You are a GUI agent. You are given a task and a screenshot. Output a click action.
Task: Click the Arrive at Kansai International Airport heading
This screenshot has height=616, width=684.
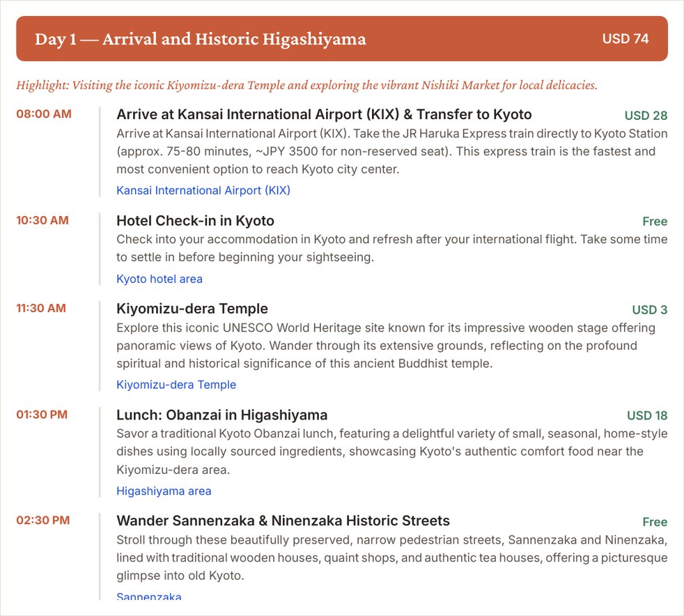(x=324, y=114)
